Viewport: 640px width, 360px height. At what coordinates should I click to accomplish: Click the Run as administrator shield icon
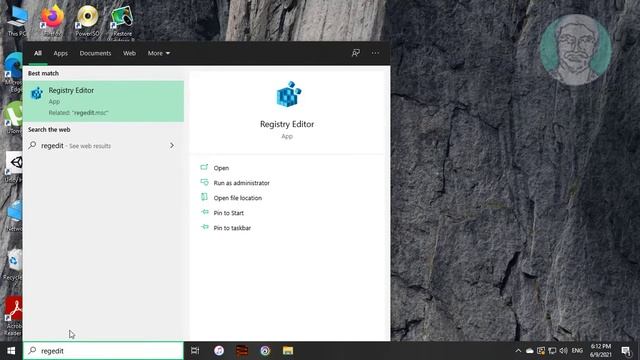pos(204,182)
